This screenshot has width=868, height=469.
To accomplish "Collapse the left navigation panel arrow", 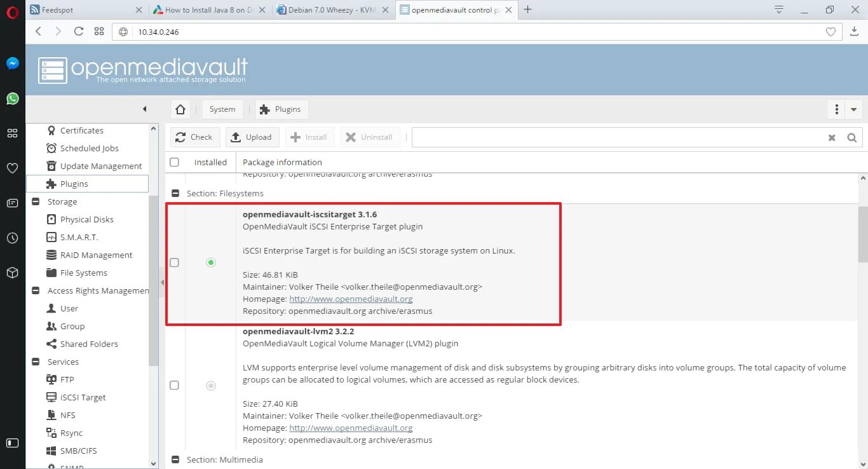I will point(144,109).
